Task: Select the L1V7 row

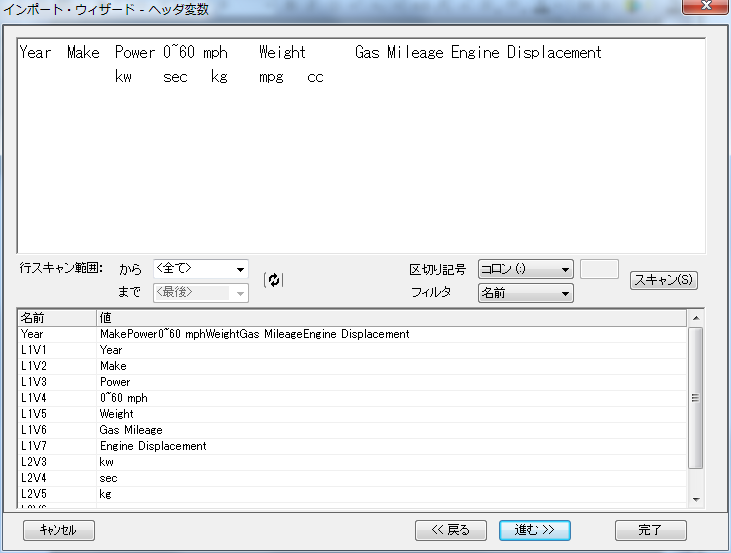Action: (x=352, y=446)
